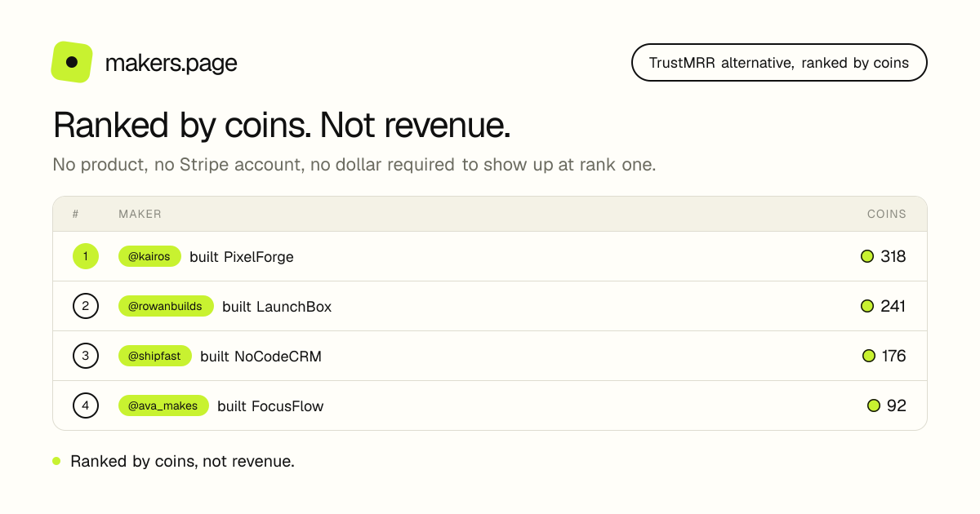
Task: Click the coin icon beside 318
Action: tap(867, 256)
